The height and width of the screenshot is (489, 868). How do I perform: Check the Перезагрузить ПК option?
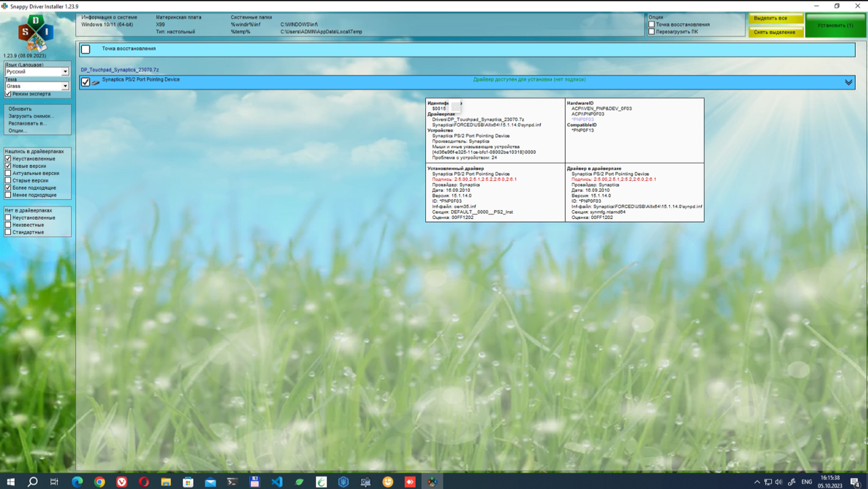[652, 32]
